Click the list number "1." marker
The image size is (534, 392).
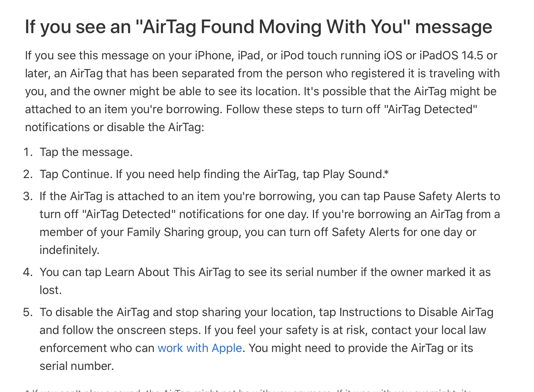[x=28, y=152]
